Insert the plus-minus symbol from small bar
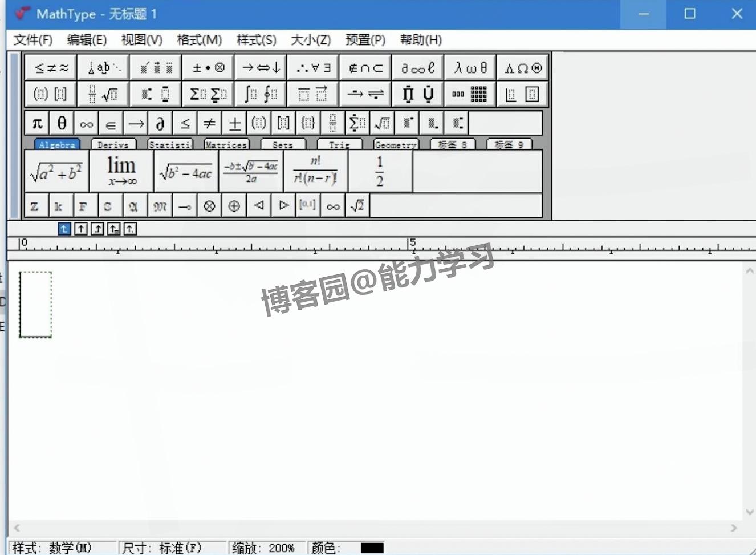756x555 pixels. pos(234,123)
